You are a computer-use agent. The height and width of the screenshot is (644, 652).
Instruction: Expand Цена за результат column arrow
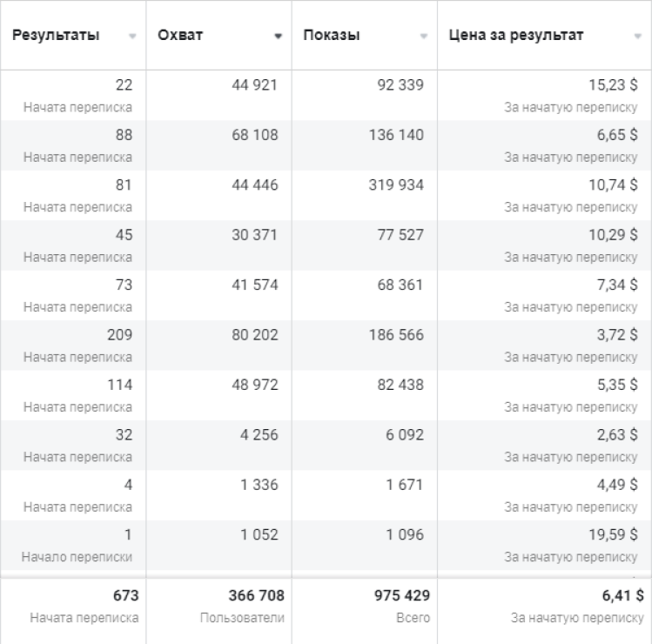click(637, 37)
